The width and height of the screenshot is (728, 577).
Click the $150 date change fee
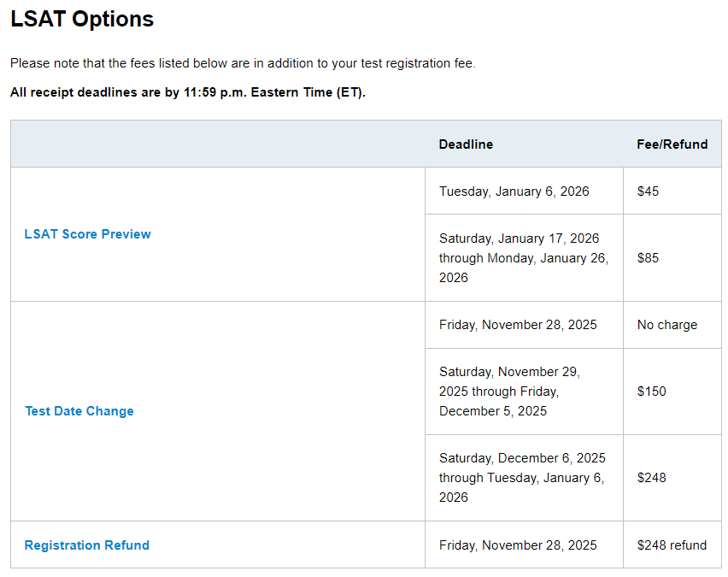(651, 392)
